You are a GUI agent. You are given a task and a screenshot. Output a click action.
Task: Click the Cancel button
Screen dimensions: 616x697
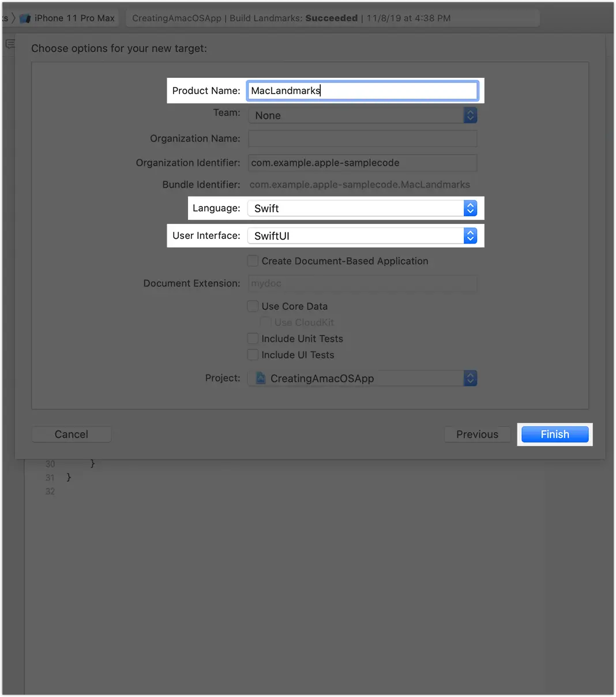(x=72, y=434)
